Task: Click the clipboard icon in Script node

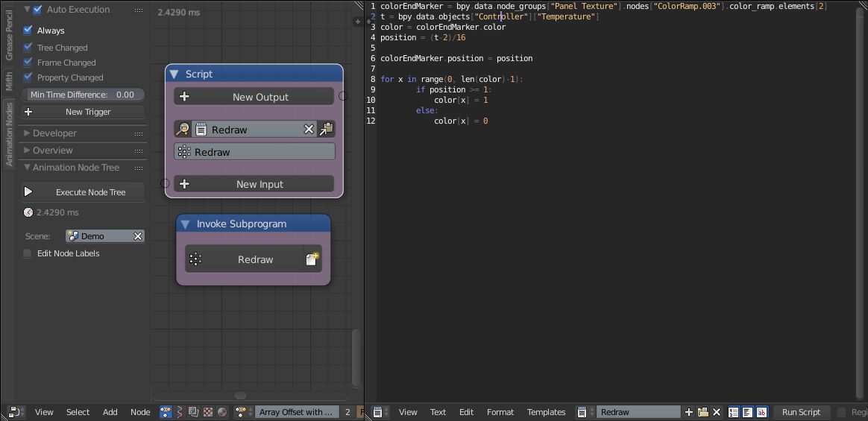Action: point(326,130)
